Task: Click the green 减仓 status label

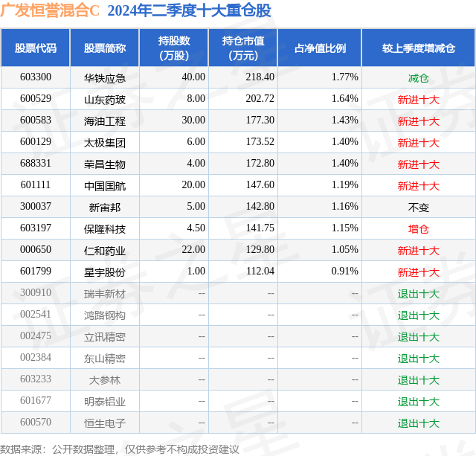Action: click(x=418, y=78)
